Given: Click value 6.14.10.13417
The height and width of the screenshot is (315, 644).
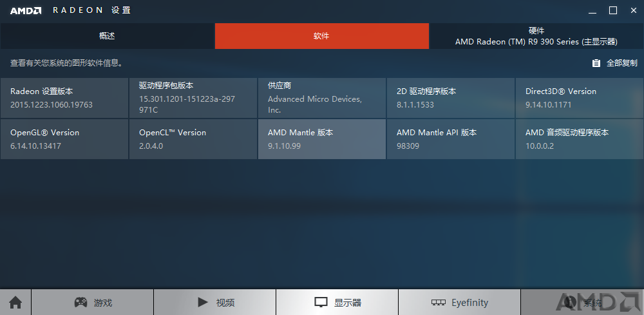Looking at the screenshot, I should click(35, 146).
